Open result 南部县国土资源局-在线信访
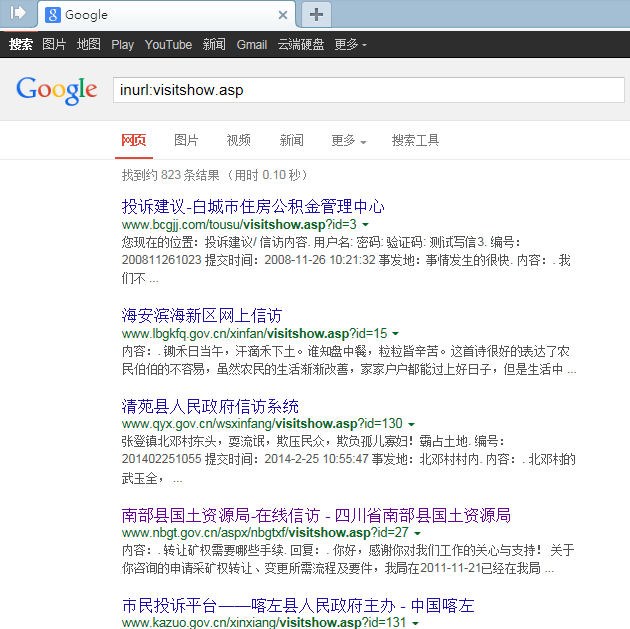The width and height of the screenshot is (630, 629). point(316,515)
